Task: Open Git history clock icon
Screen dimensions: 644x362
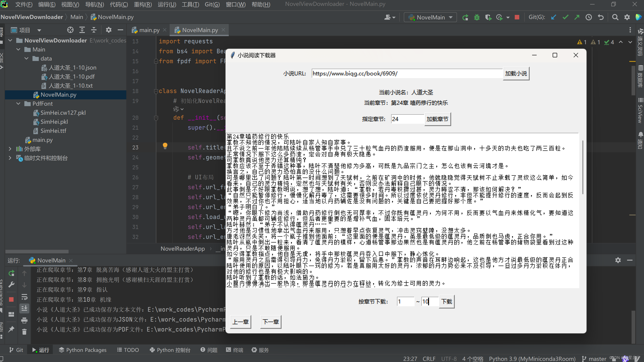Action: (x=589, y=17)
